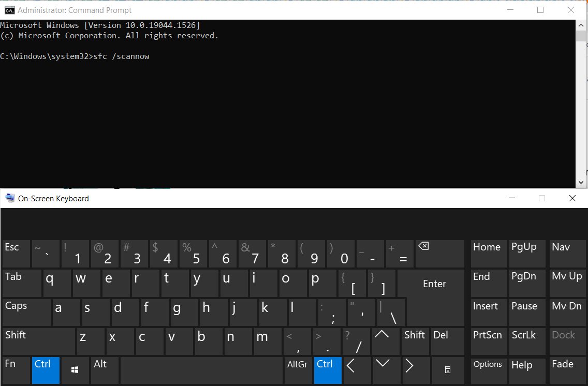The height and width of the screenshot is (386, 588).
Task: Click the down arrow key
Action: click(x=386, y=370)
